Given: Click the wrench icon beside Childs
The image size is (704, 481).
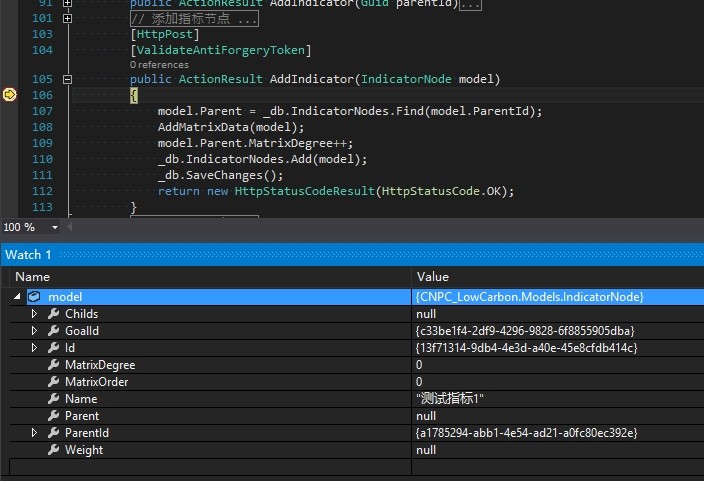Looking at the screenshot, I should 53,313.
